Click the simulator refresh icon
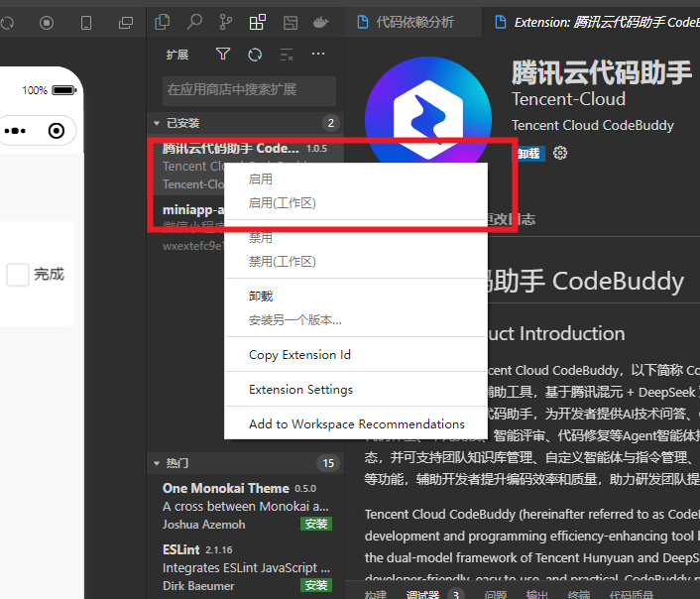Image resolution: width=700 pixels, height=599 pixels. tap(7, 23)
